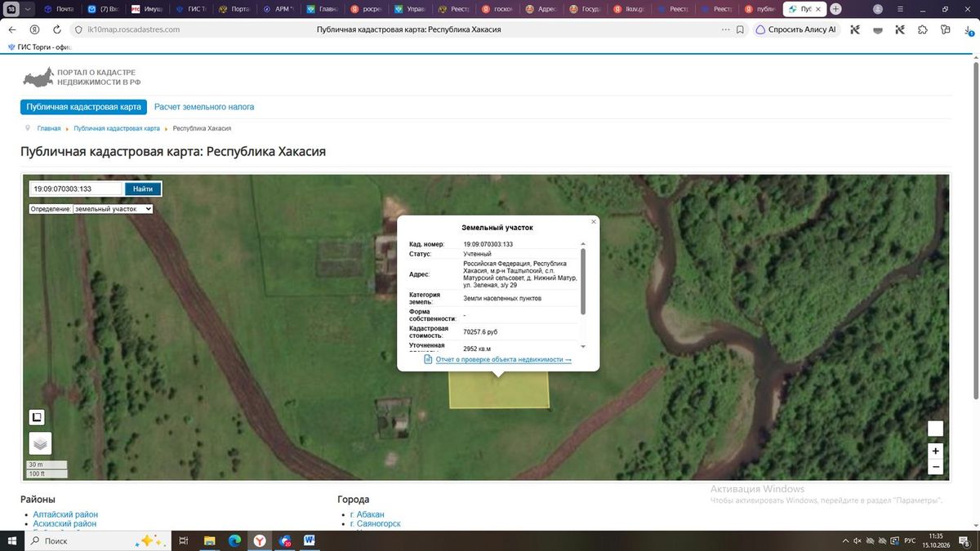The width and height of the screenshot is (980, 551).
Task: Click the map zoom in plus button
Action: coord(936,451)
